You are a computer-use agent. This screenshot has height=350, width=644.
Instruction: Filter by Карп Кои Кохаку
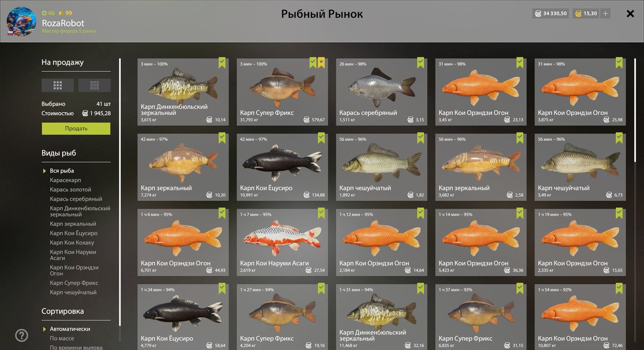[x=72, y=243]
